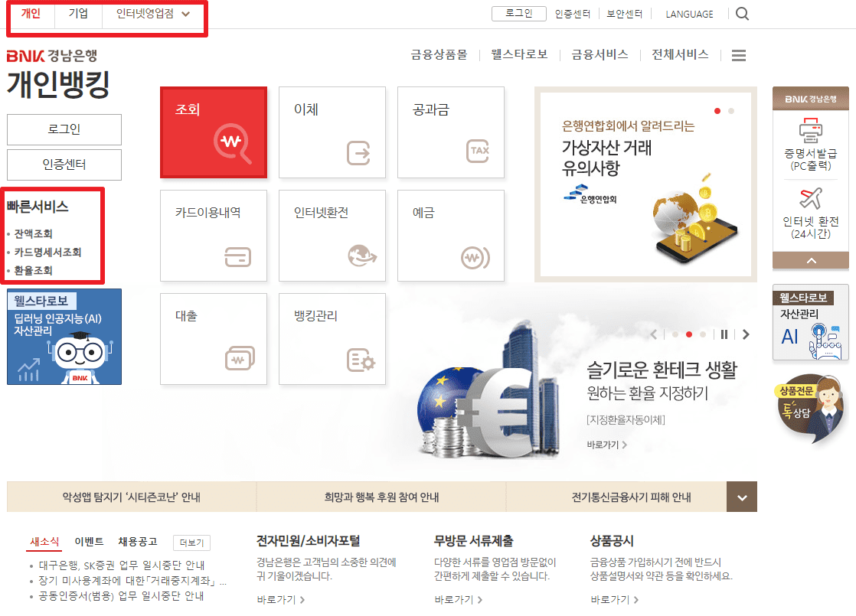This screenshot has height=616, width=856.
Task: Click the 인터넷 환전 airplane icon
Action: (810, 203)
